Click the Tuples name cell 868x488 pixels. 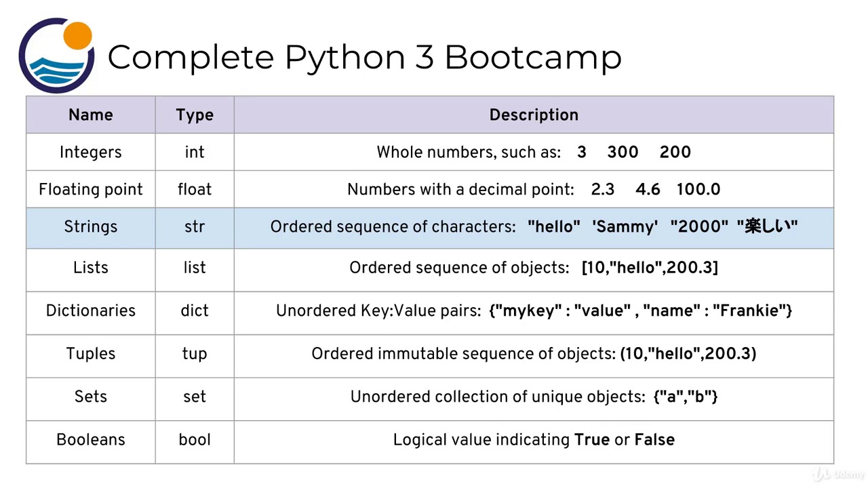(91, 354)
